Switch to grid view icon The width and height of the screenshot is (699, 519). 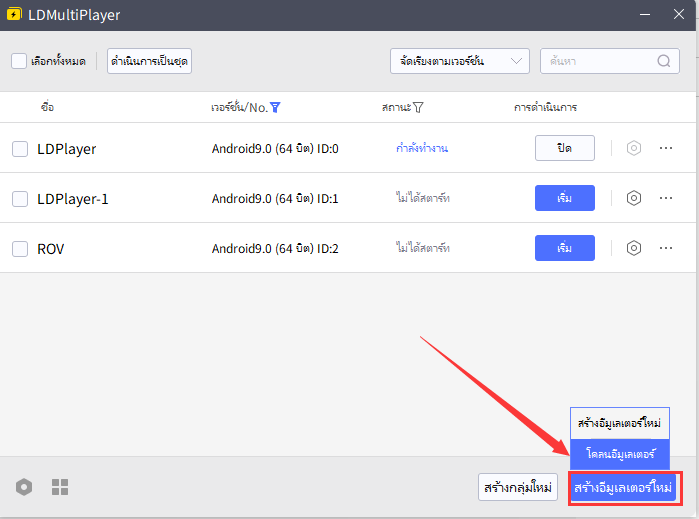click(60, 487)
